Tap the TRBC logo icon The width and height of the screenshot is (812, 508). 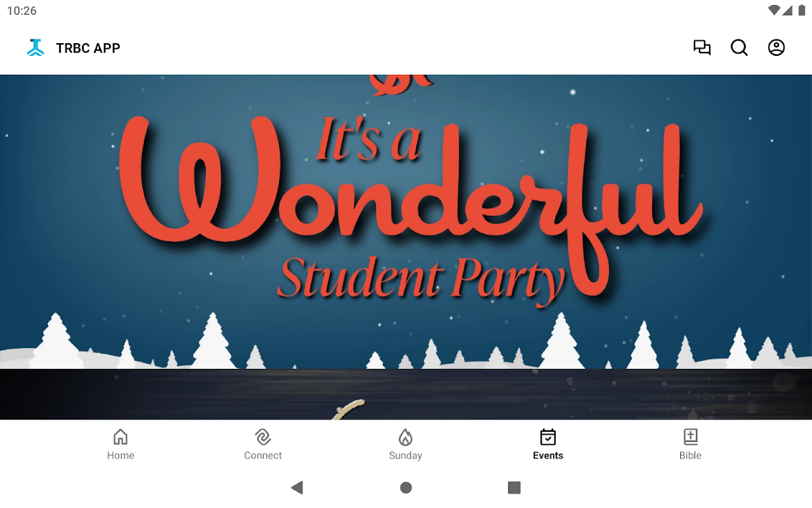point(36,48)
